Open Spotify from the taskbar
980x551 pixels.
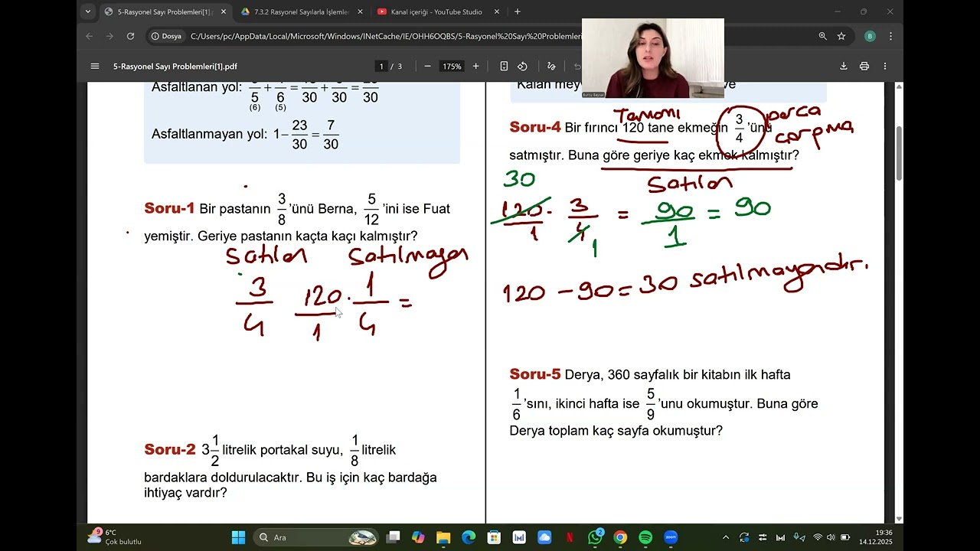[645, 537]
